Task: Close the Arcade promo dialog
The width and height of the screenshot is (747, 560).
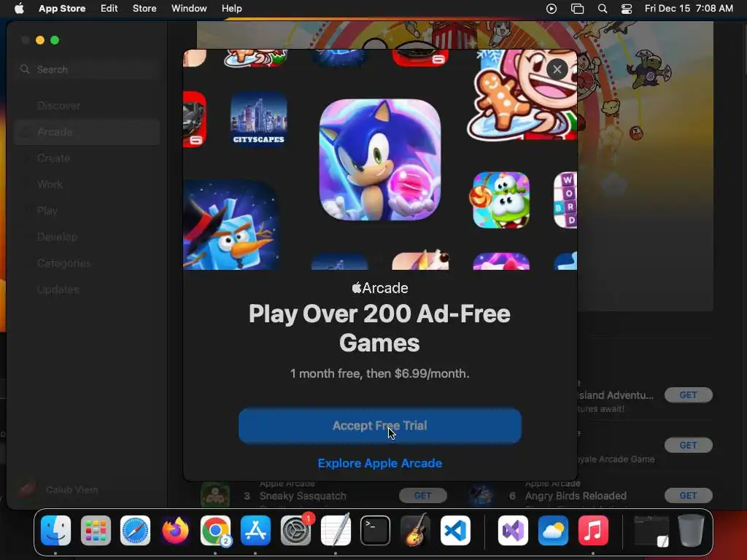Action: pos(557,69)
